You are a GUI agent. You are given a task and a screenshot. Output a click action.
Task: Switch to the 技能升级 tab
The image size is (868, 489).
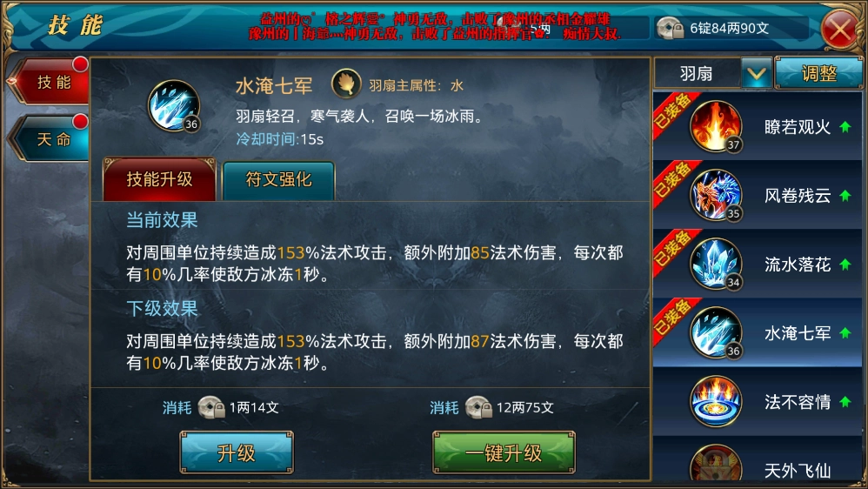[x=159, y=179]
